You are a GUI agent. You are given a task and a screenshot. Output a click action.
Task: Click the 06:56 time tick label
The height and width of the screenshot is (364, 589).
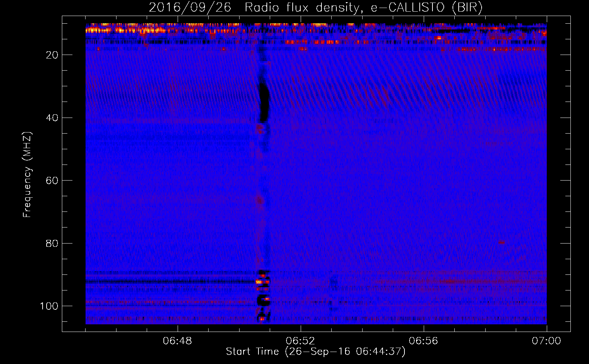pos(423,341)
